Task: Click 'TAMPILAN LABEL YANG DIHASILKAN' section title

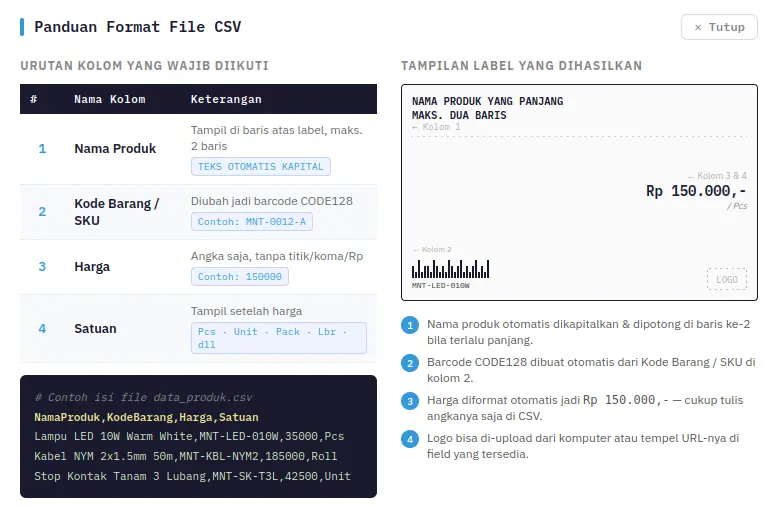Action: coord(522,66)
